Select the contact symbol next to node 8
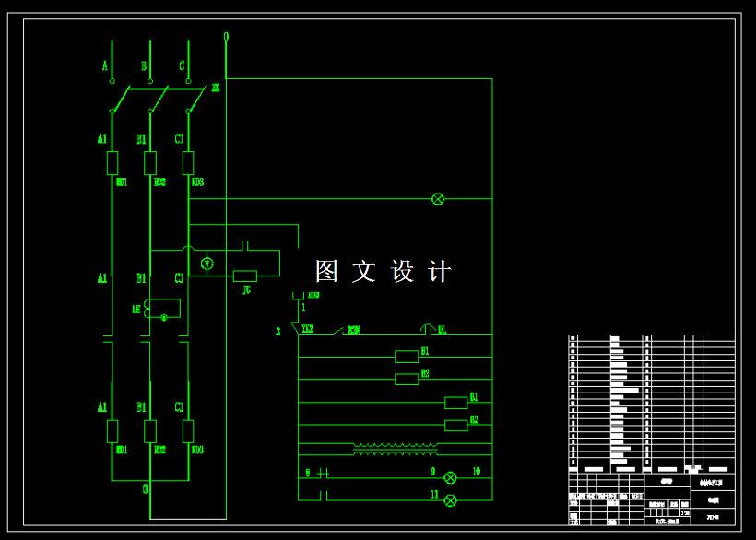The image size is (756, 540). click(x=324, y=474)
